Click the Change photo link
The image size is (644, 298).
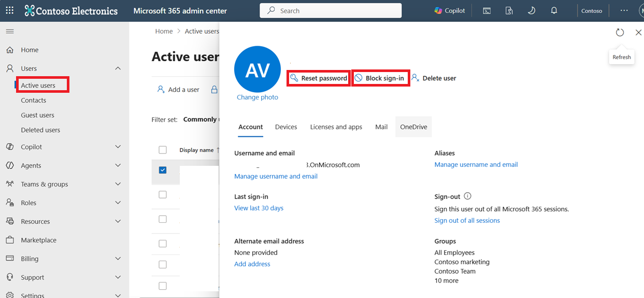click(257, 97)
